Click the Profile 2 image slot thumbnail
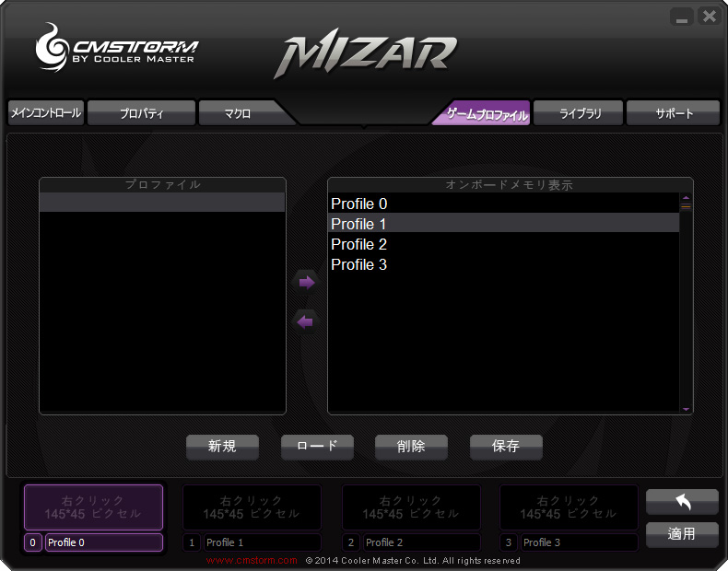This screenshot has height=571, width=728. click(x=411, y=507)
